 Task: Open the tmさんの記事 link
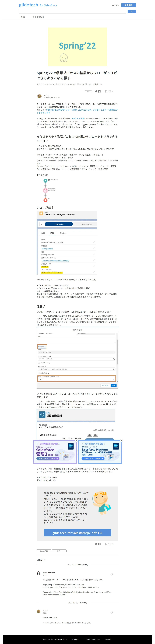click(78, 119)
